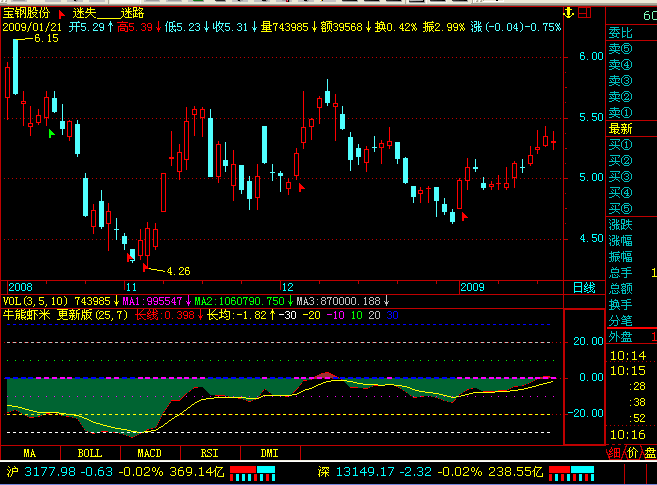Click the 2009 date marker on timeline

pyautogui.click(x=471, y=287)
